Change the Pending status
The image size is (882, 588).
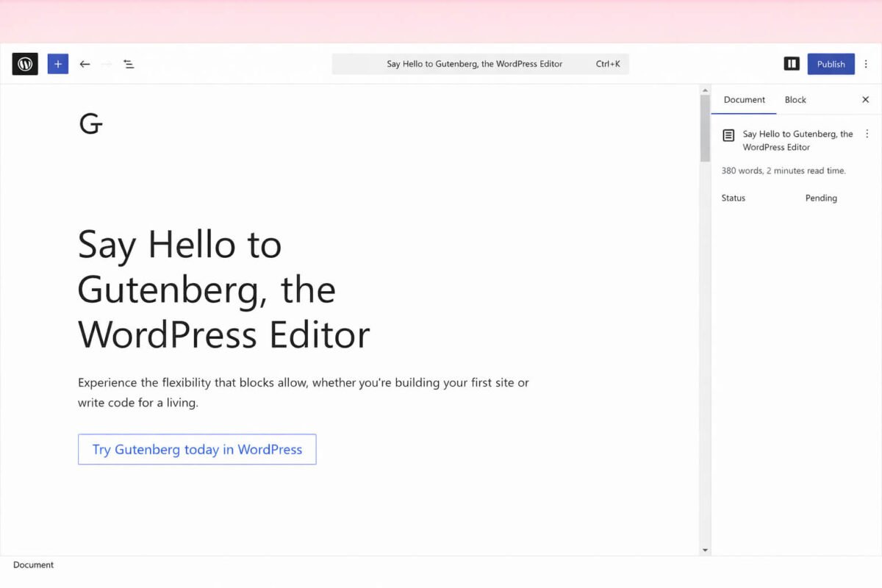coord(821,198)
